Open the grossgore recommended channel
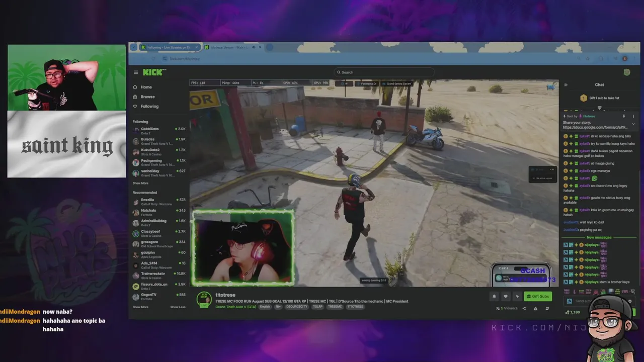 (159, 243)
